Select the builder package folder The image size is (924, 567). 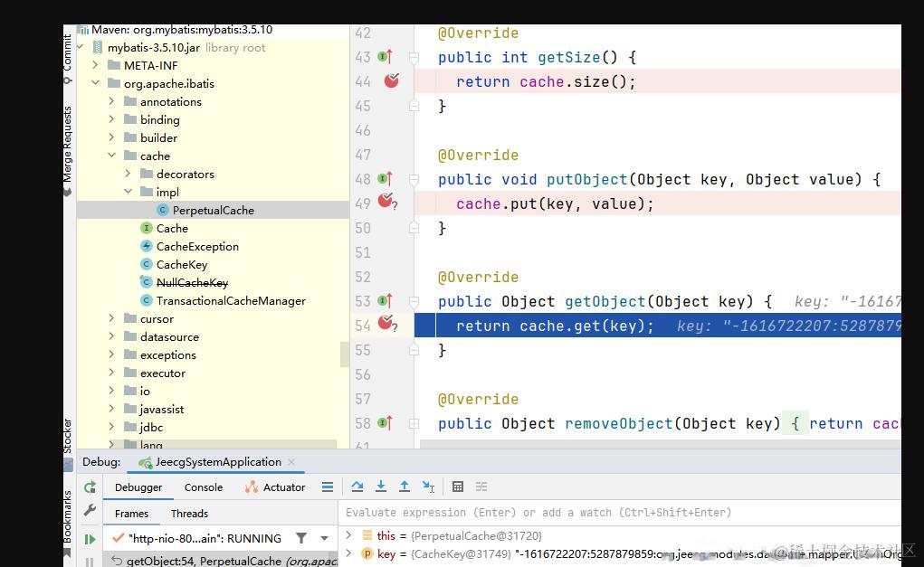(x=150, y=137)
